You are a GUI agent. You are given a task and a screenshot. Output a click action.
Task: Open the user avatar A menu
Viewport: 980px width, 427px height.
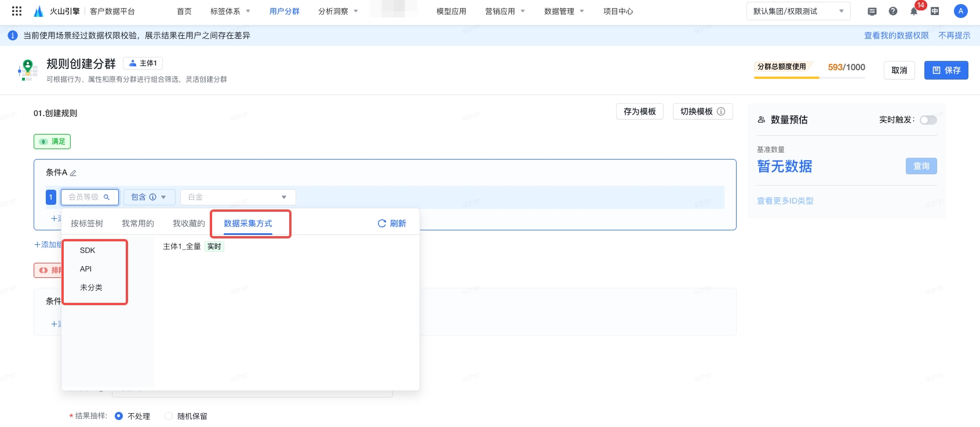point(960,11)
